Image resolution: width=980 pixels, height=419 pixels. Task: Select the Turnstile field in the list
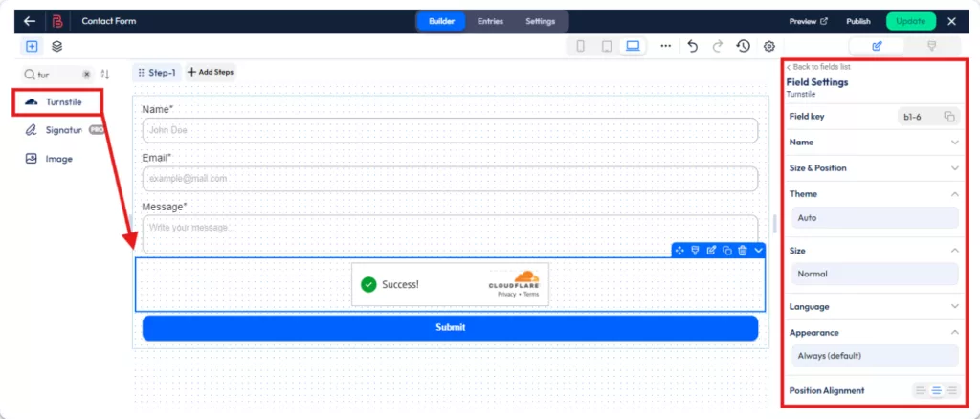(56, 101)
